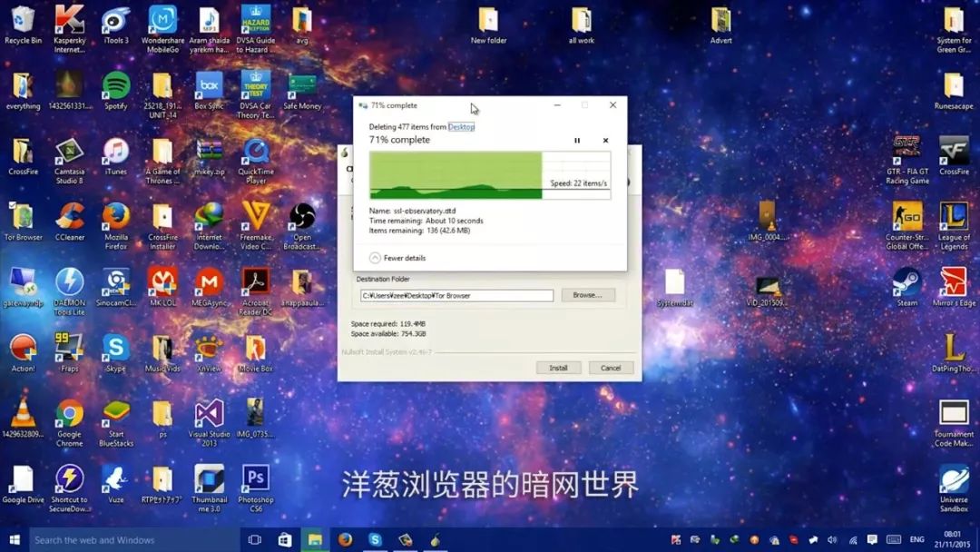Click Browse in the installer window
The width and height of the screenshot is (980, 552).
(x=587, y=295)
